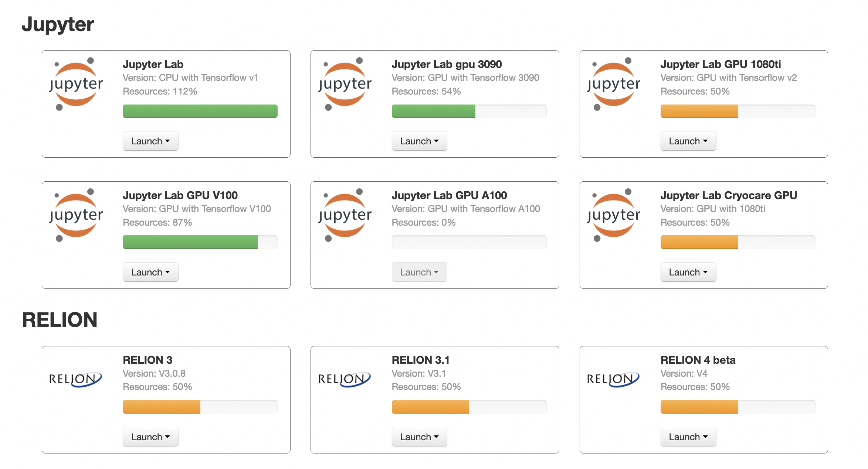Image resolution: width=868 pixels, height=469 pixels.
Task: Click Jupyter logo on GPU A100 card
Action: point(345,215)
